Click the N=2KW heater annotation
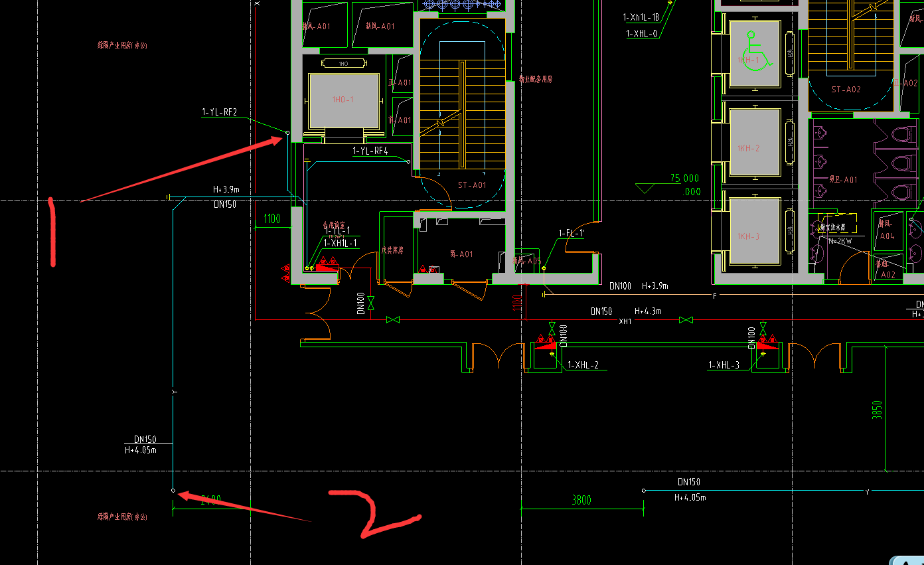Screen dimensions: 924x565 (x=840, y=242)
